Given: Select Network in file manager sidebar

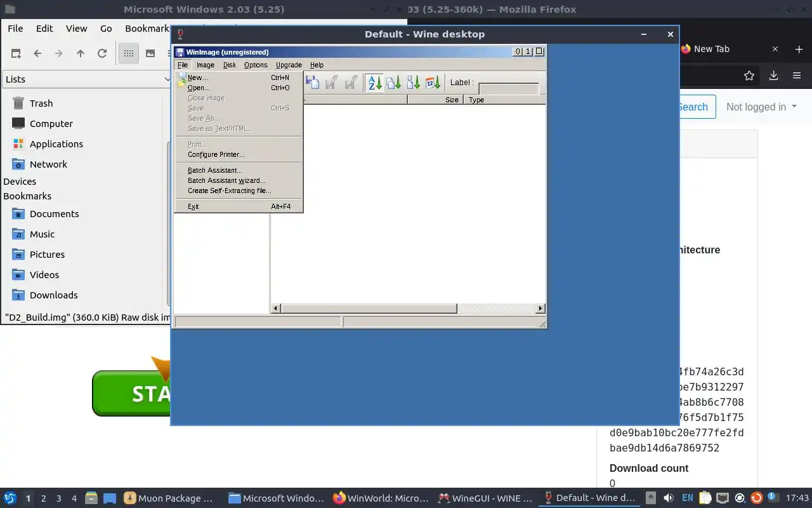Looking at the screenshot, I should coord(48,164).
